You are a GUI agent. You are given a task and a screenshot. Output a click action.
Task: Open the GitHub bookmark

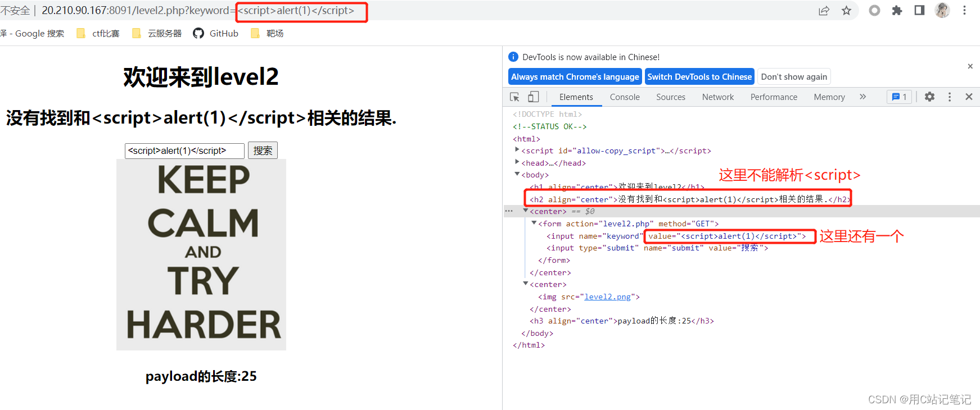click(x=216, y=33)
